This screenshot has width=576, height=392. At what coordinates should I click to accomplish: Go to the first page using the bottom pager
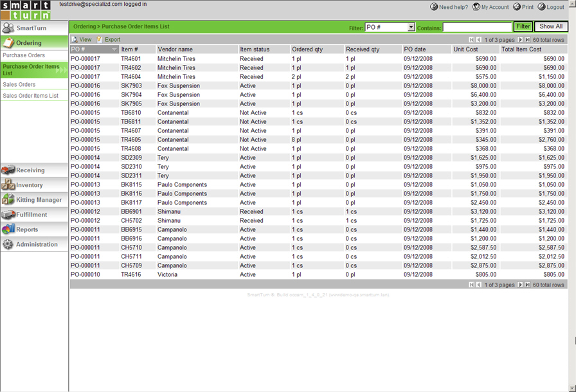[471, 285]
